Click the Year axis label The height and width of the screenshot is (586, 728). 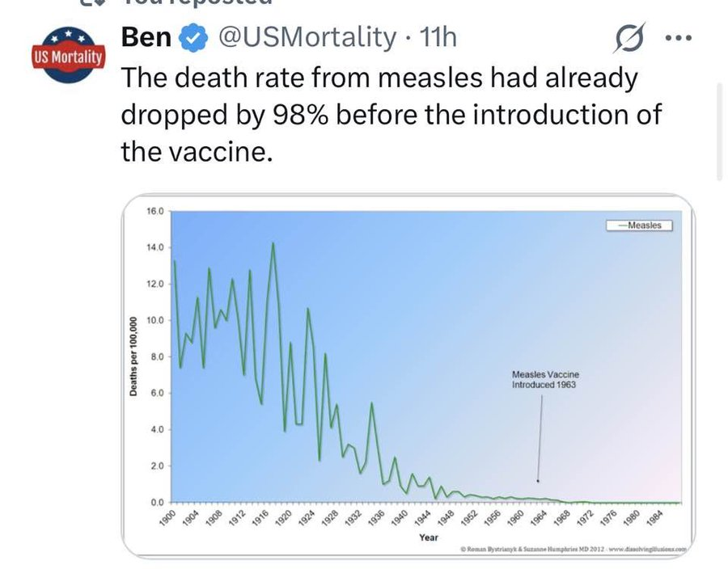click(429, 537)
